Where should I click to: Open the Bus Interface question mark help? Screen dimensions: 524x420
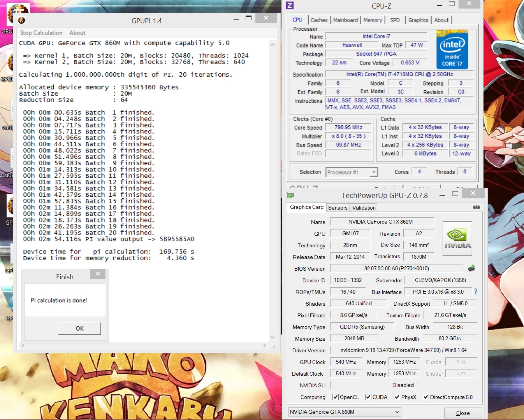[x=475, y=292]
